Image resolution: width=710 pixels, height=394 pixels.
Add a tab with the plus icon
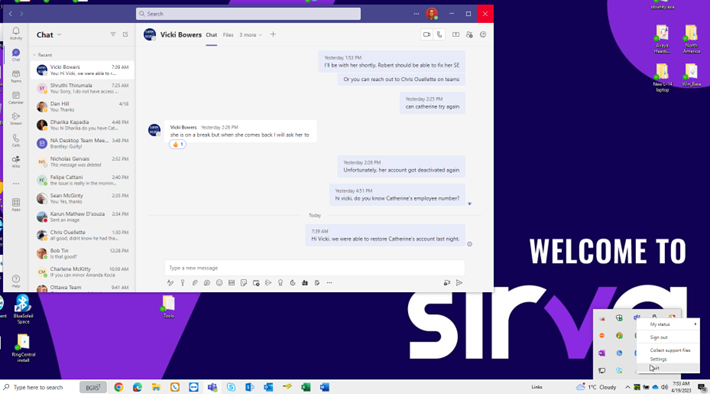(273, 34)
